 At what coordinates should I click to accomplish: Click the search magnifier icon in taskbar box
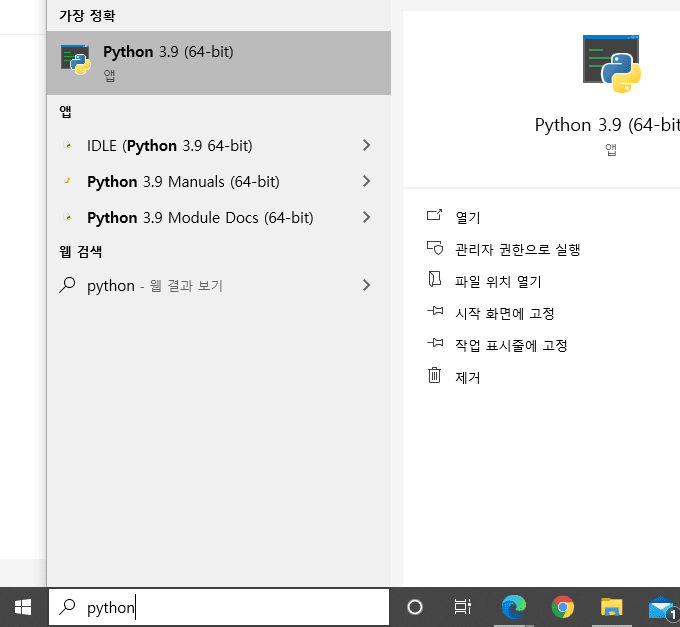click(67, 607)
